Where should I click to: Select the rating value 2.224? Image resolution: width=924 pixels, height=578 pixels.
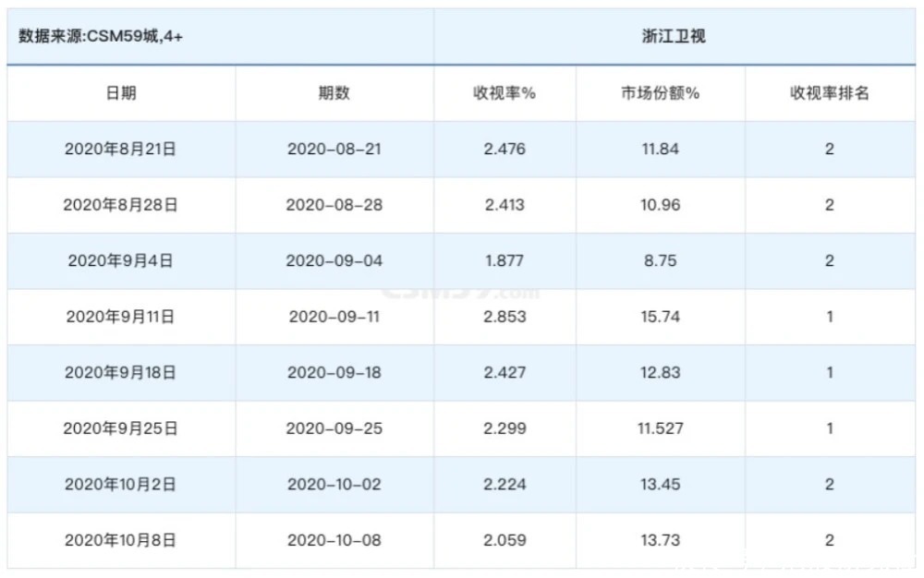point(505,484)
